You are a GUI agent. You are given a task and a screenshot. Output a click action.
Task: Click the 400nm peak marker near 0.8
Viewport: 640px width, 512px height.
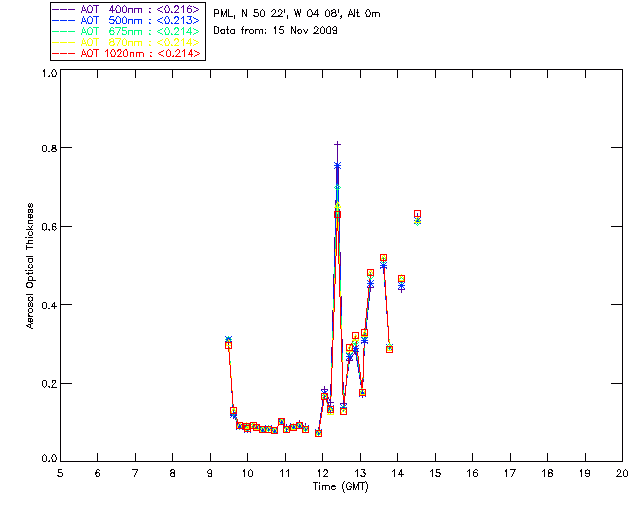(337, 144)
